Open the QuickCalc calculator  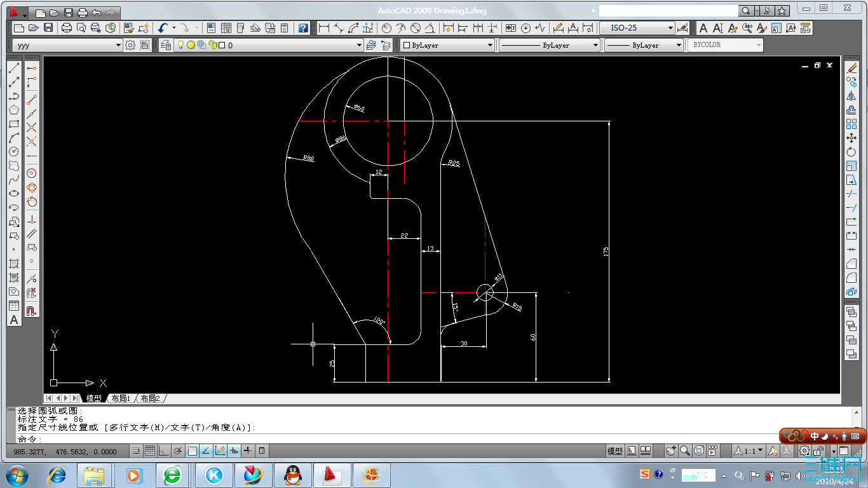point(284,28)
